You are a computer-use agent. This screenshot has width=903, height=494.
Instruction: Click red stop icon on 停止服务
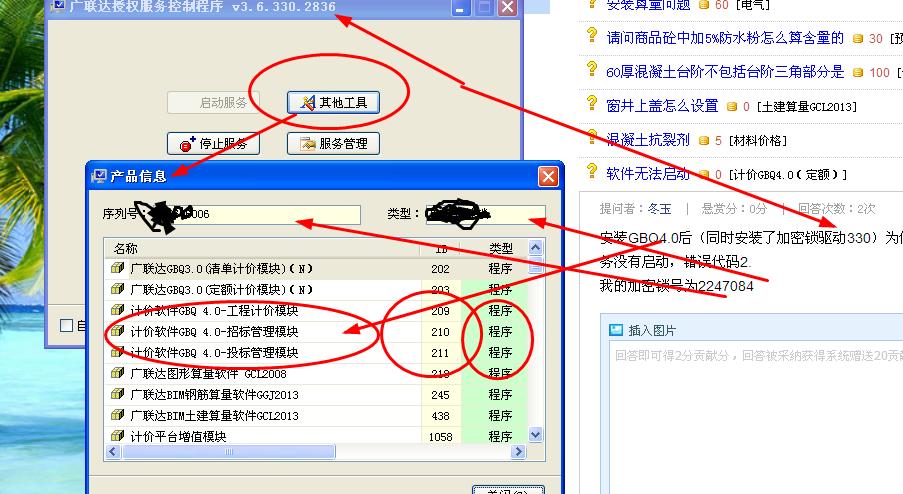coord(187,144)
